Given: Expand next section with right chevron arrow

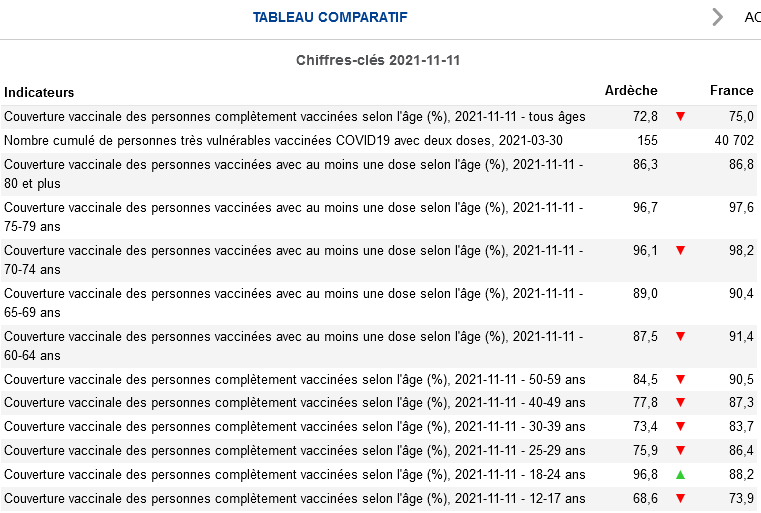Looking at the screenshot, I should click(x=717, y=17).
